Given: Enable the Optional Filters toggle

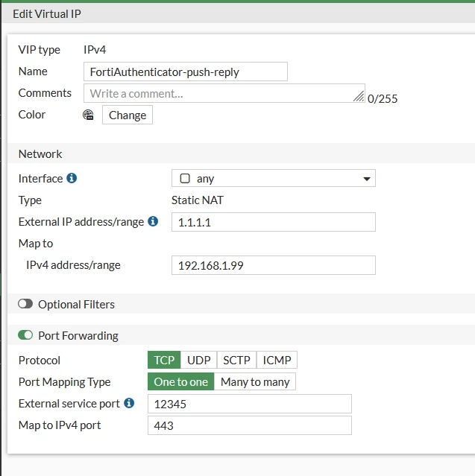Looking at the screenshot, I should 25,304.
